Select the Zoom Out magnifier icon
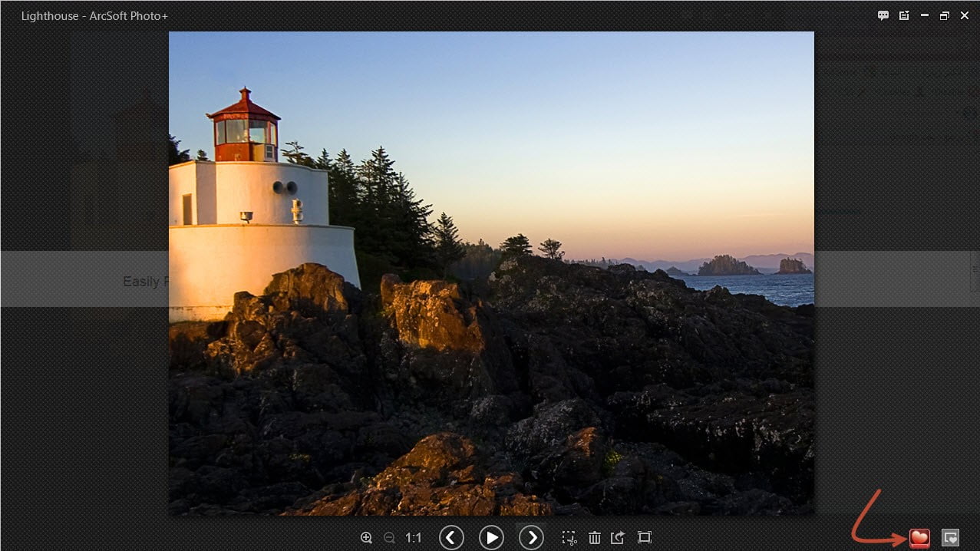This screenshot has width=980, height=551. (389, 538)
